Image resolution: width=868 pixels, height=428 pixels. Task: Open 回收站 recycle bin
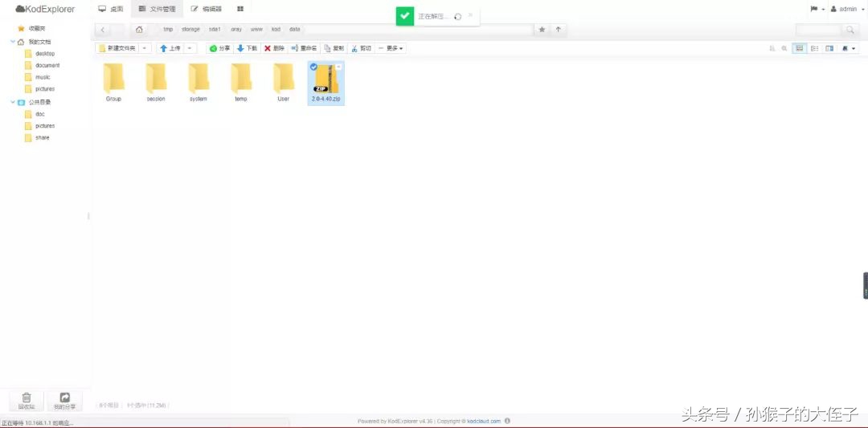pos(26,401)
